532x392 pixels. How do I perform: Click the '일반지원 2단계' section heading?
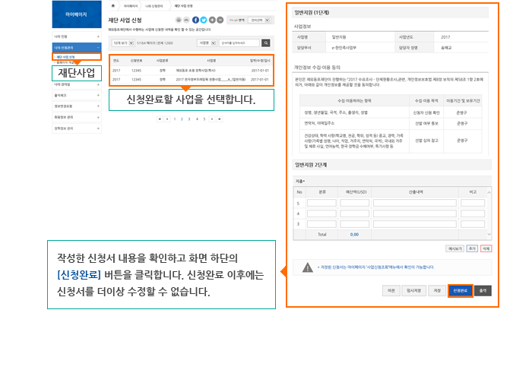(x=311, y=165)
